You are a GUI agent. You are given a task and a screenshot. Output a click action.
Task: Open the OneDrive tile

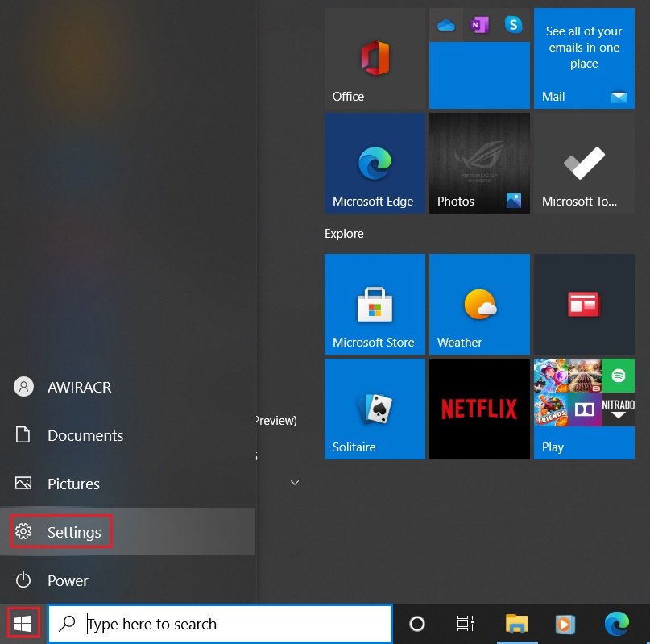[x=446, y=25]
